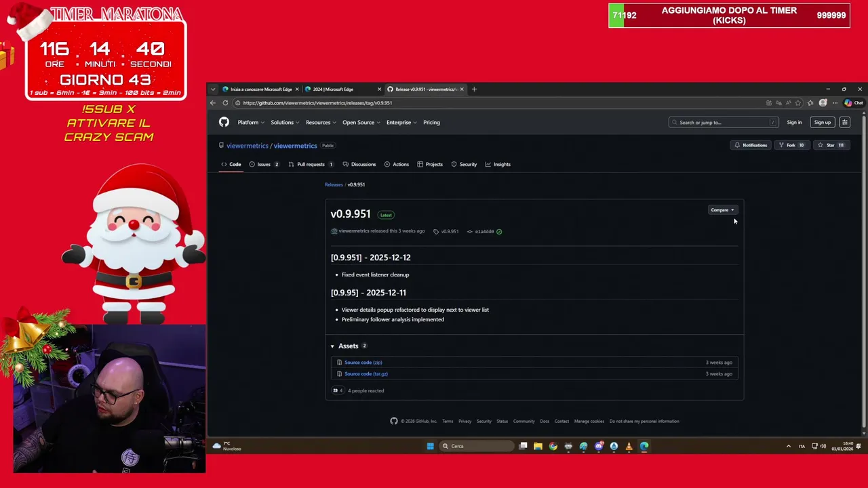
Task: Click the Notifications bell button
Action: (751, 145)
